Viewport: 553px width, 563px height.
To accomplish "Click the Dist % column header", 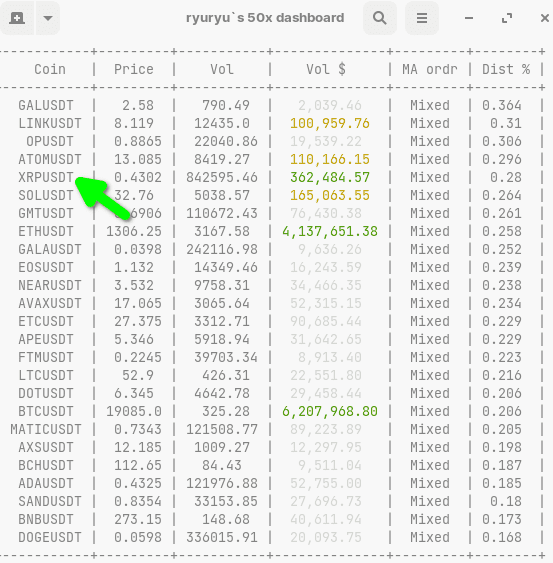I will pos(506,69).
